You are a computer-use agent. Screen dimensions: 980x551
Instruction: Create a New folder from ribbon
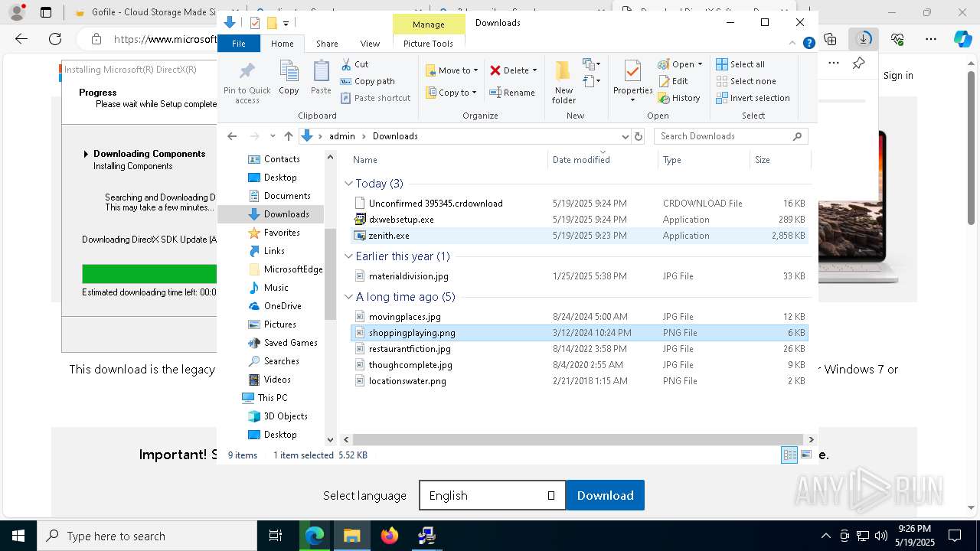click(x=563, y=82)
